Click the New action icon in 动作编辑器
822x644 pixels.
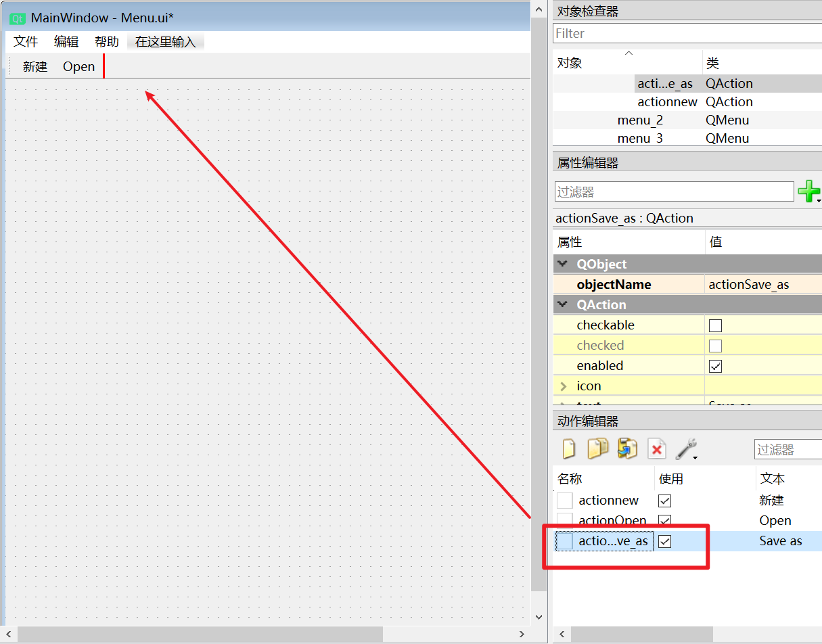(569, 448)
